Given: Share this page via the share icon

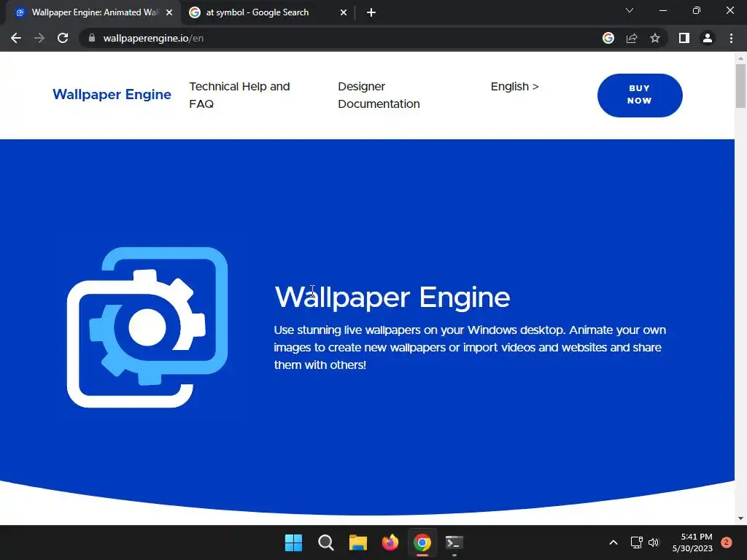Looking at the screenshot, I should pyautogui.click(x=632, y=38).
